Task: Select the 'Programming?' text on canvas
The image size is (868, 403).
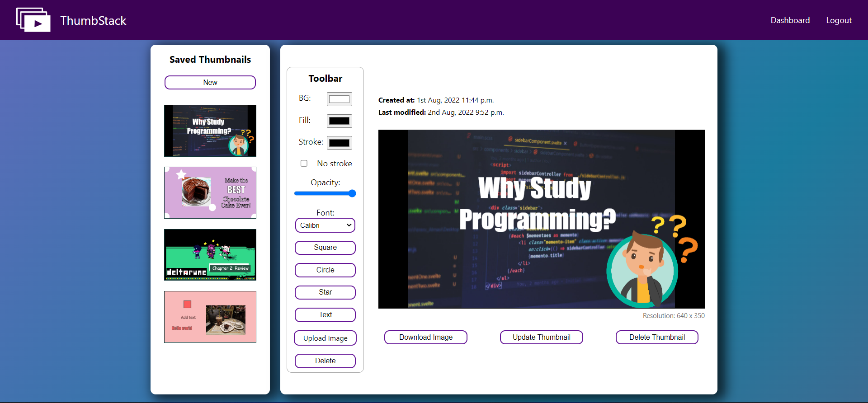Action: coord(538,220)
